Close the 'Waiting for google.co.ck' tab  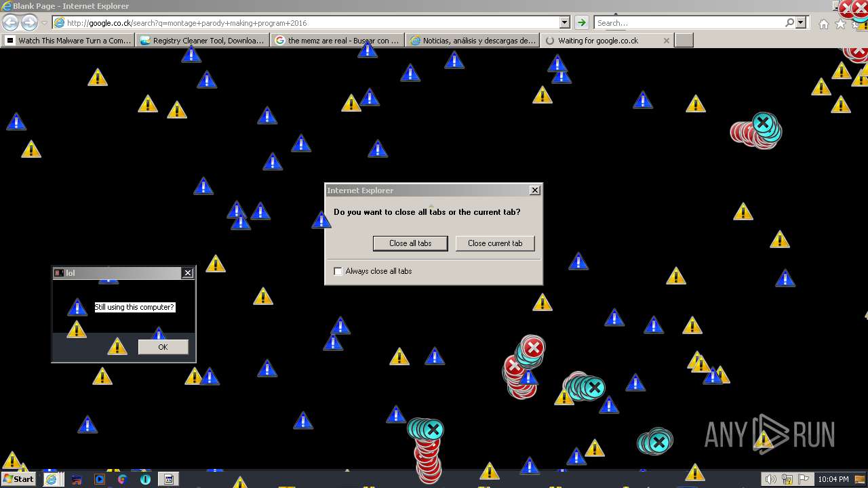pyautogui.click(x=667, y=41)
